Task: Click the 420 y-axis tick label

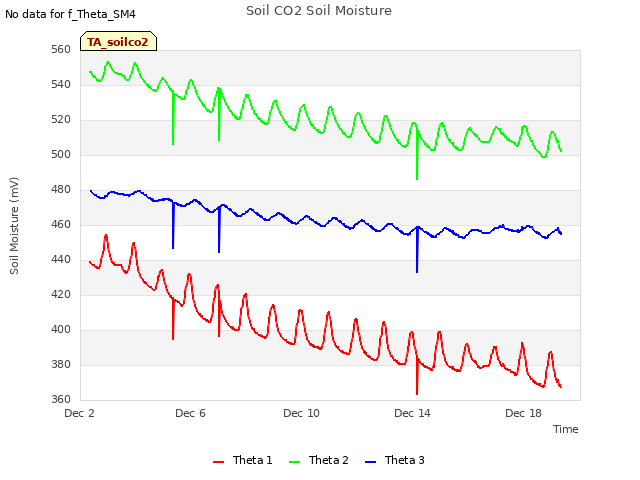Action: 61,295
